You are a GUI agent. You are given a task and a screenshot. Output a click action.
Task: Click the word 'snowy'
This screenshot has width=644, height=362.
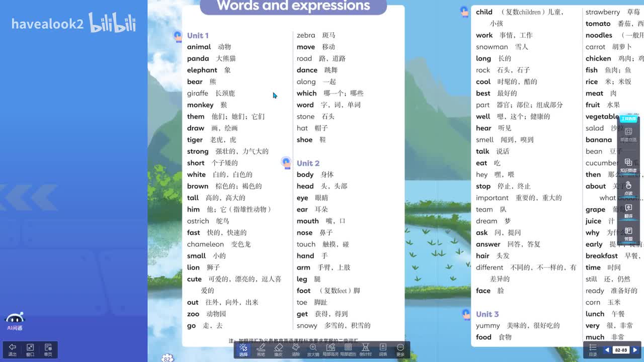[307, 326]
